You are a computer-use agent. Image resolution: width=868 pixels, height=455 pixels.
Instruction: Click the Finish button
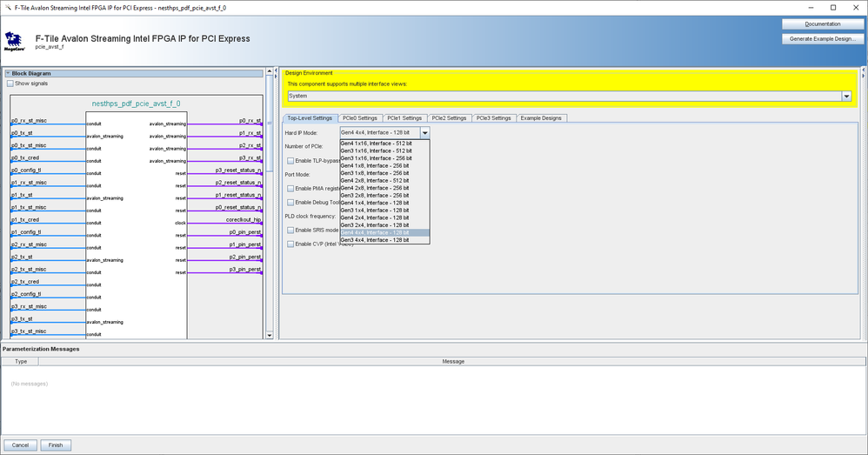[x=56, y=445]
